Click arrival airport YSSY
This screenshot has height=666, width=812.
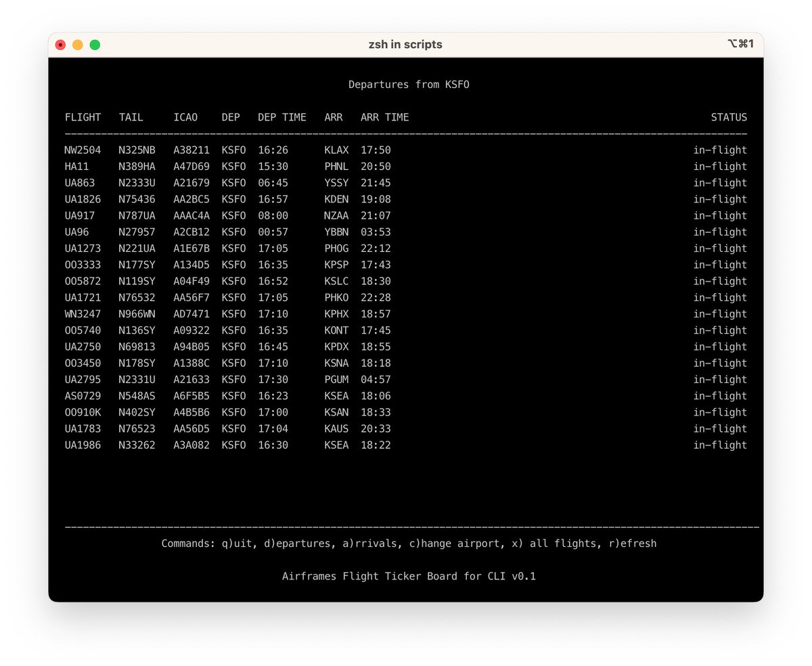pyautogui.click(x=336, y=183)
